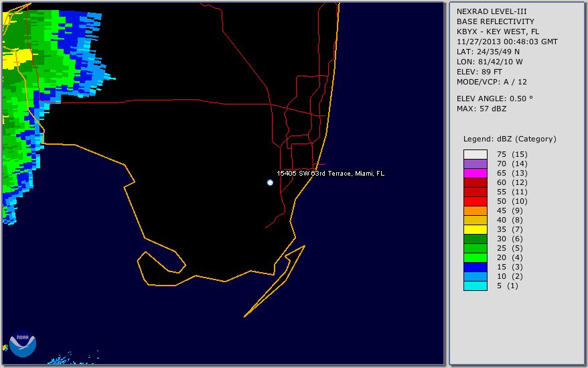Select the 10 dBZ light blue swatch

(475, 276)
